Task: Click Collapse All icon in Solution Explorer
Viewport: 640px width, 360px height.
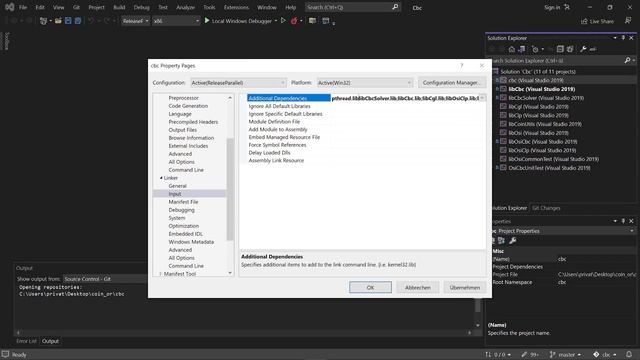Action: pyautogui.click(x=560, y=49)
